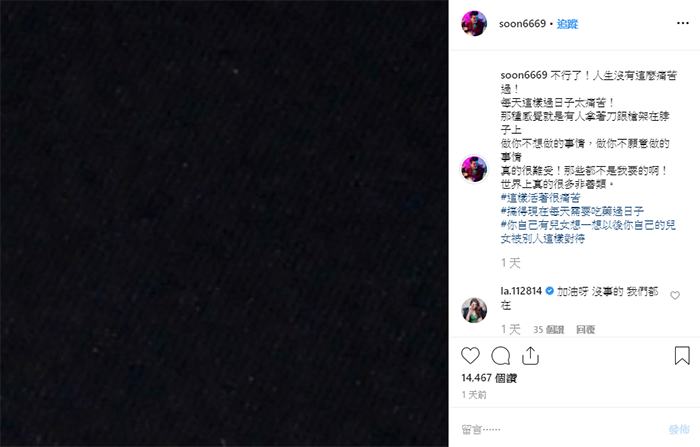Open hashtag starting #你自己有兒女
700x447 pixels.
(x=588, y=232)
